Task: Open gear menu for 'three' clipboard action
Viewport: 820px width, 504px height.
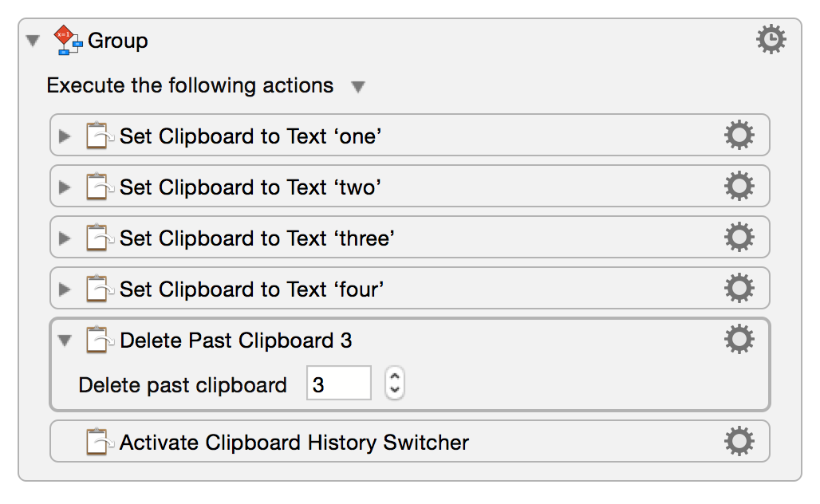Action: point(739,238)
